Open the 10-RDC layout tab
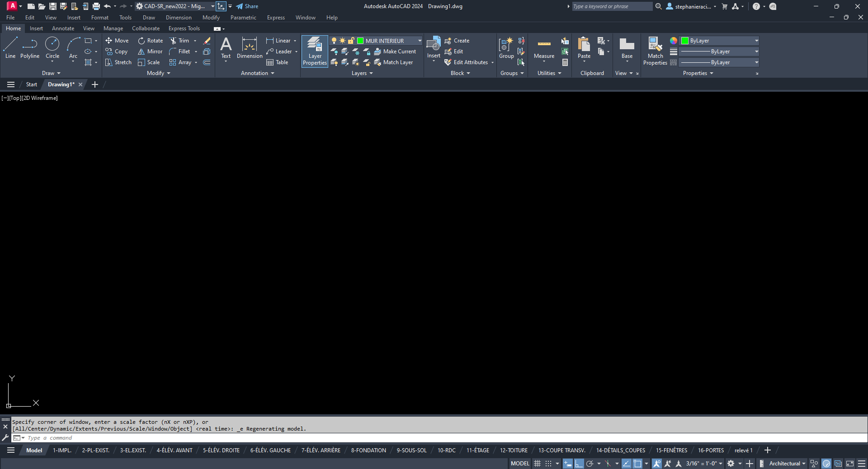868x469 pixels. (446, 450)
